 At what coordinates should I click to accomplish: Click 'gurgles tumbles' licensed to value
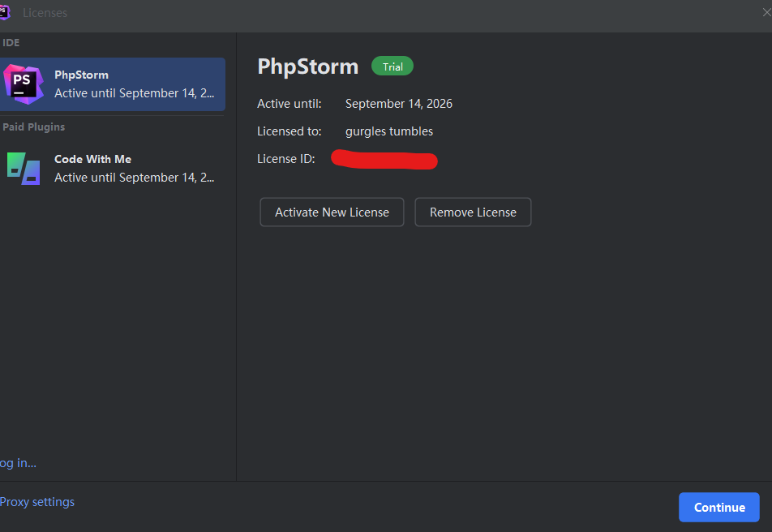pyautogui.click(x=389, y=131)
